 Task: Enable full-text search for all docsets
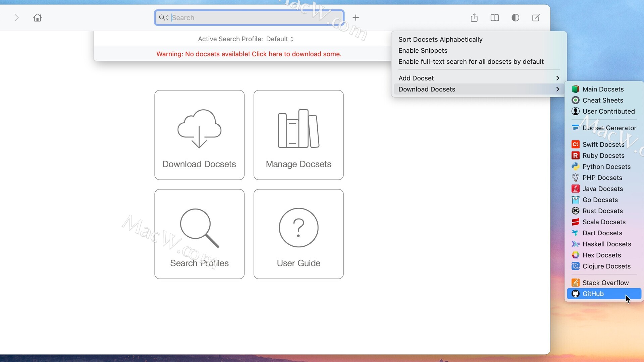479,62
